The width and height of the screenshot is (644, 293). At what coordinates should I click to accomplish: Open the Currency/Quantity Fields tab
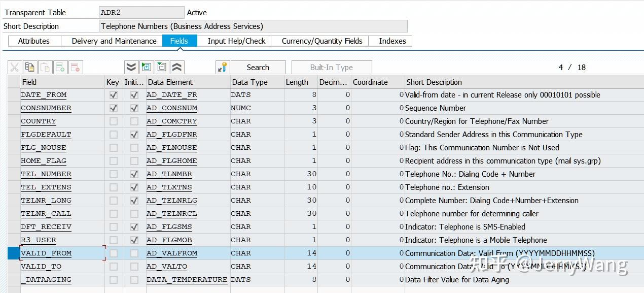pos(322,41)
